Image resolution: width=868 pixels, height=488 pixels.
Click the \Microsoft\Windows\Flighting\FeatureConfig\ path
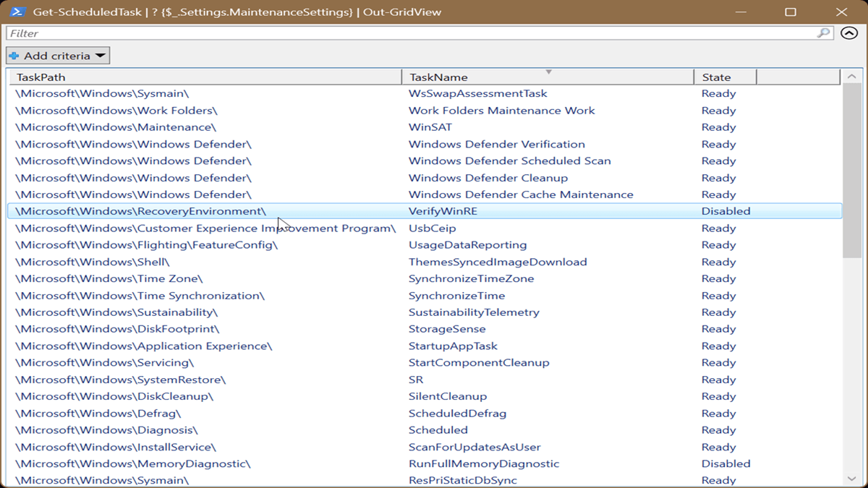tap(146, 245)
